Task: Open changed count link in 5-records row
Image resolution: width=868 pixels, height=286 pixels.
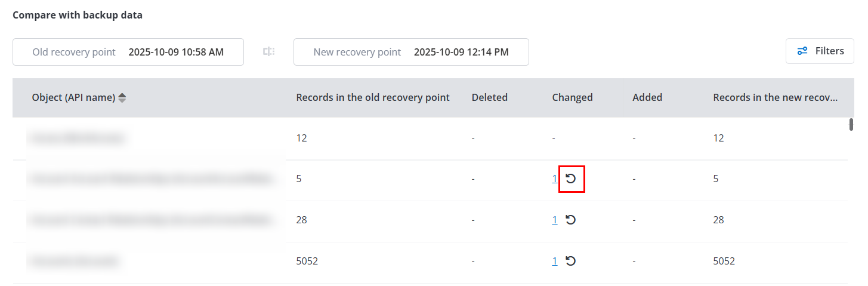Action: (x=555, y=179)
